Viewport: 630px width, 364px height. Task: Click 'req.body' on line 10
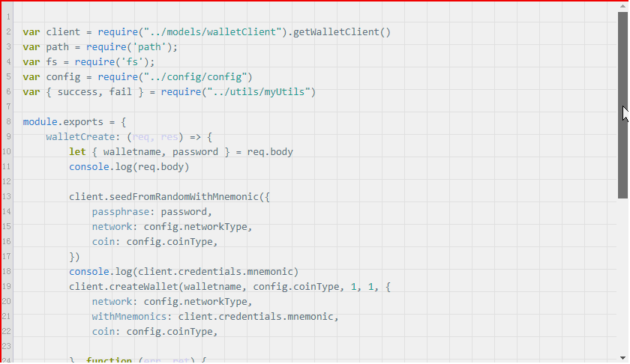click(x=270, y=152)
